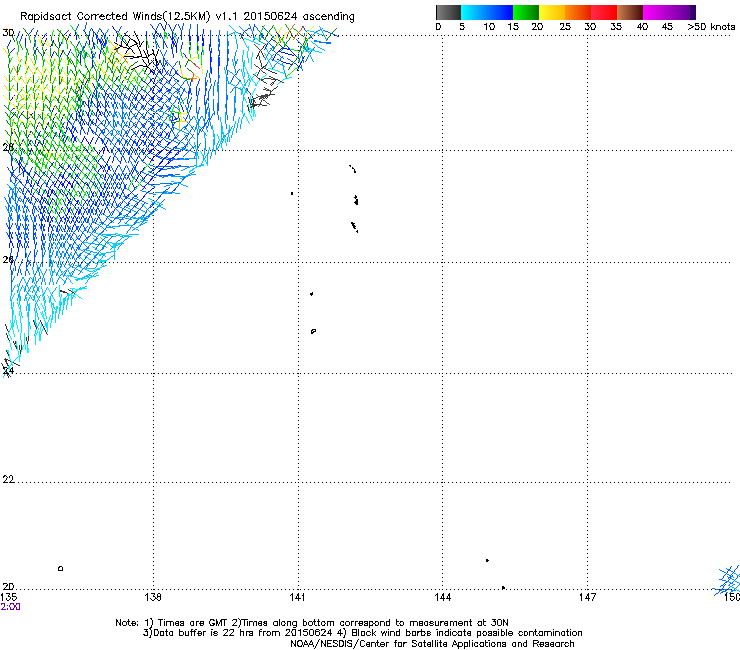Viewport: 740px width, 650px height.
Task: Click the latitude axis label 28
Action: coord(8,147)
